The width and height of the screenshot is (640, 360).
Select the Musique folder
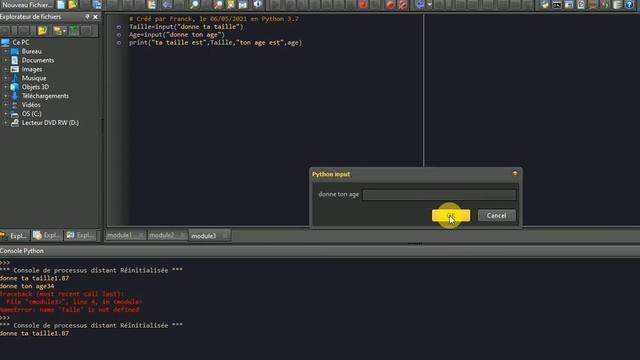coord(34,78)
